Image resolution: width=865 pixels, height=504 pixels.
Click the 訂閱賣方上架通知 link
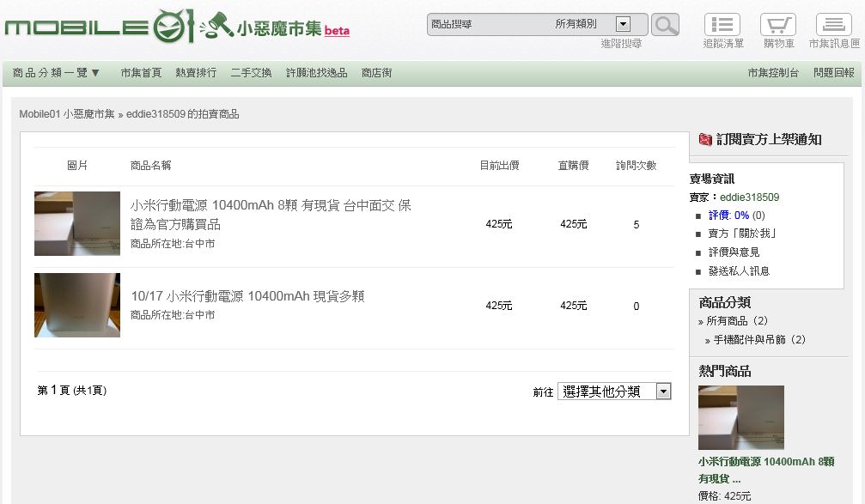[x=769, y=139]
